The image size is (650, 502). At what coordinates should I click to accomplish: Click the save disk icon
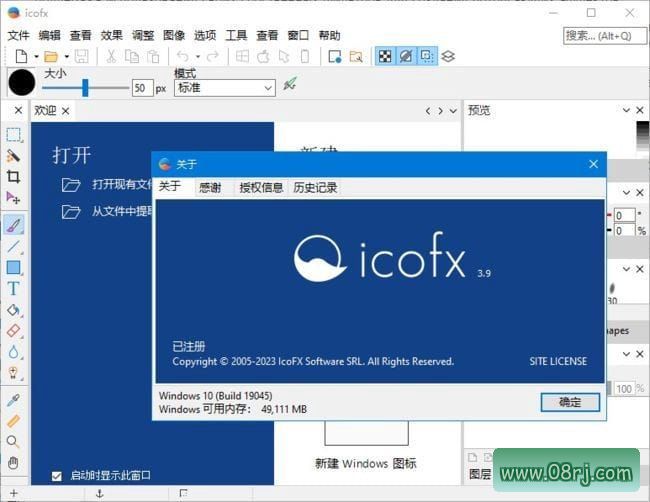[x=81, y=56]
